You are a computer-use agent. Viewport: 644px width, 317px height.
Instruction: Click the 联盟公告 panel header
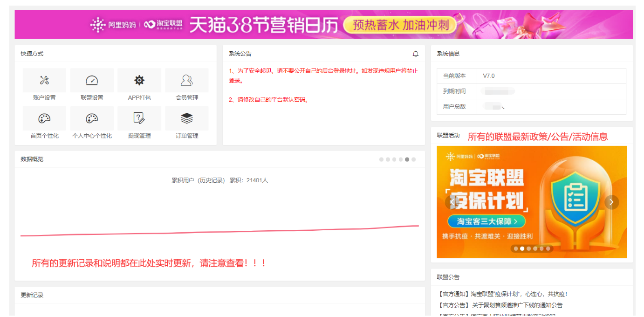point(448,277)
